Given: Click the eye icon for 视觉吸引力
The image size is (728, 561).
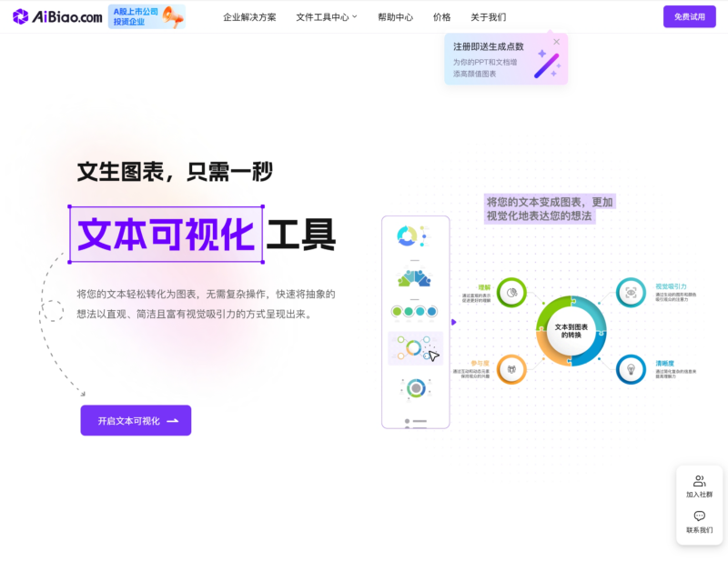Looking at the screenshot, I should coord(631,293).
